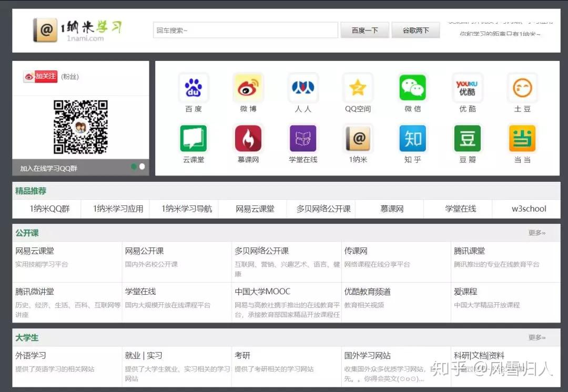Screen dimensions: 568x392
Task: Click description 提供了英语学习的相关网站
Action: tap(55, 369)
